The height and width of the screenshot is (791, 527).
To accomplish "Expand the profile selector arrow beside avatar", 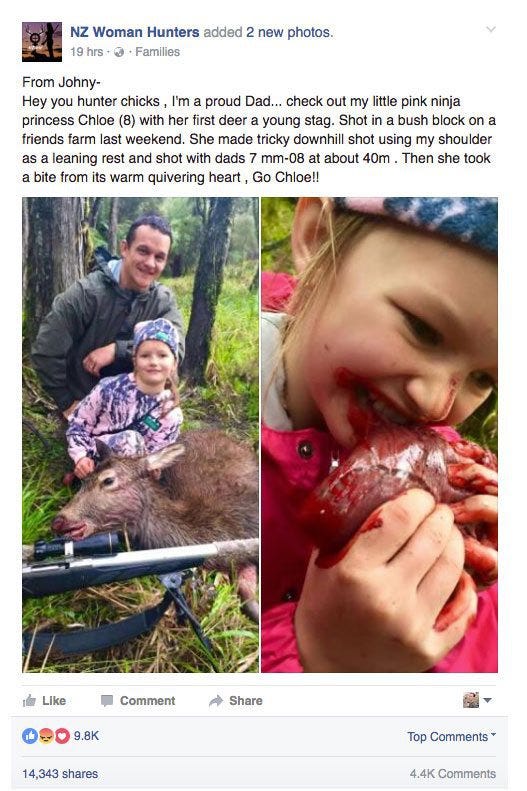I will point(487,700).
